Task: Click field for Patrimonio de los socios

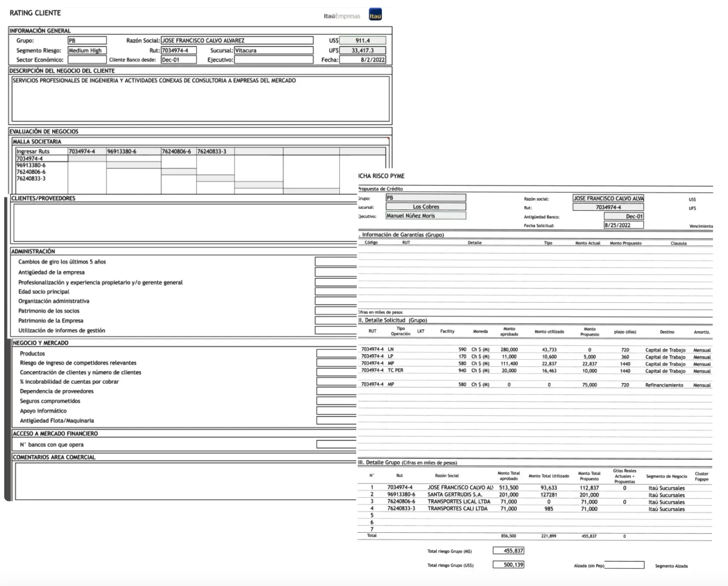Action: 336,311
